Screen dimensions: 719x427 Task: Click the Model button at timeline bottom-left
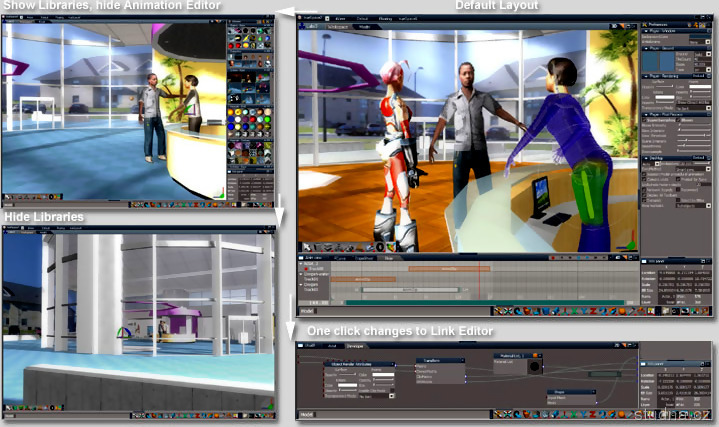pyautogui.click(x=308, y=313)
